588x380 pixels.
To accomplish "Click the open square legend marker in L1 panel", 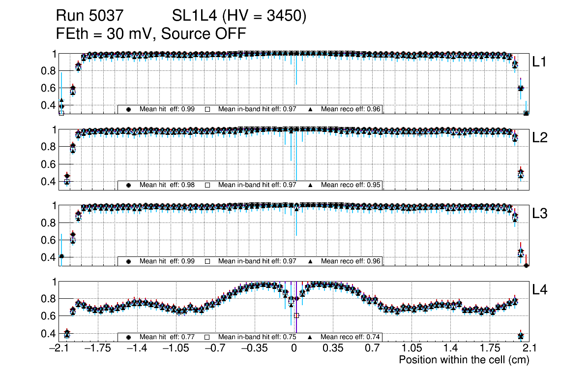I will pyautogui.click(x=207, y=109).
